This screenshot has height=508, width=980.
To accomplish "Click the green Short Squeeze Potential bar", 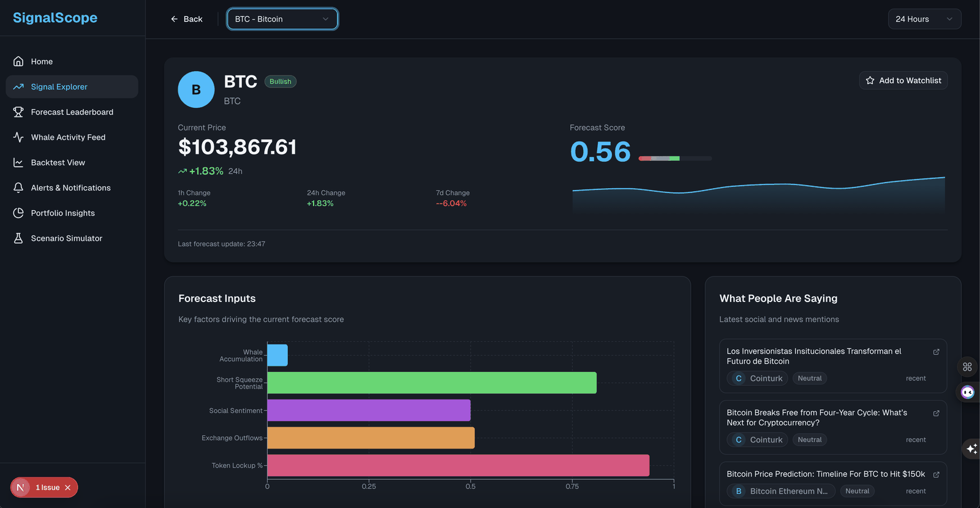I will (x=432, y=383).
